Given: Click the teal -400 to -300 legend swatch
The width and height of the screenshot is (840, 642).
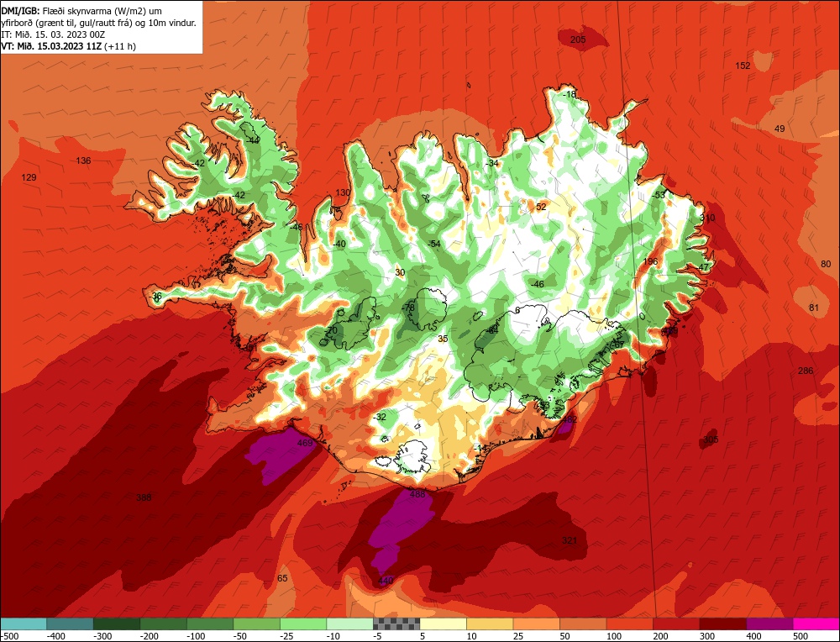Looking at the screenshot, I should click(70, 624).
